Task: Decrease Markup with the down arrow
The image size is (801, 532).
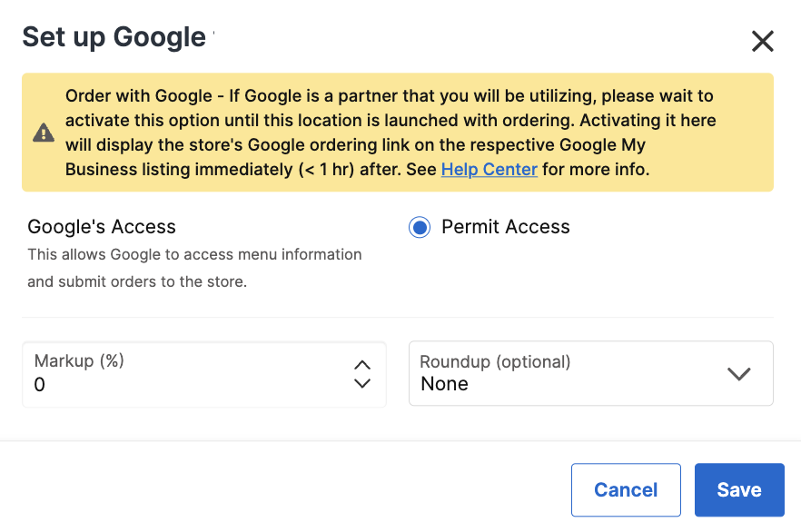Action: (x=362, y=384)
